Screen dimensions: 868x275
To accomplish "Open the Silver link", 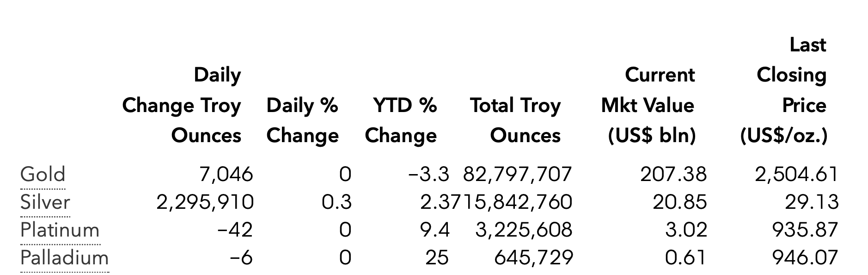I will 45,202.
